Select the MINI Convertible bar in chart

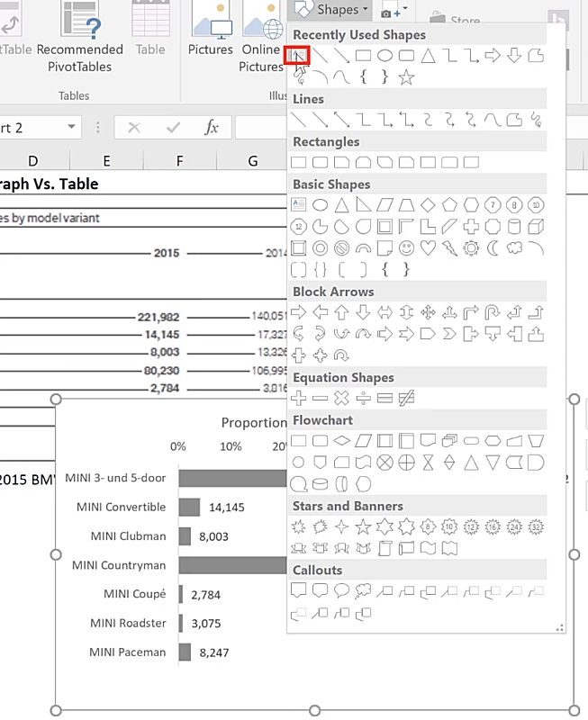click(x=189, y=508)
